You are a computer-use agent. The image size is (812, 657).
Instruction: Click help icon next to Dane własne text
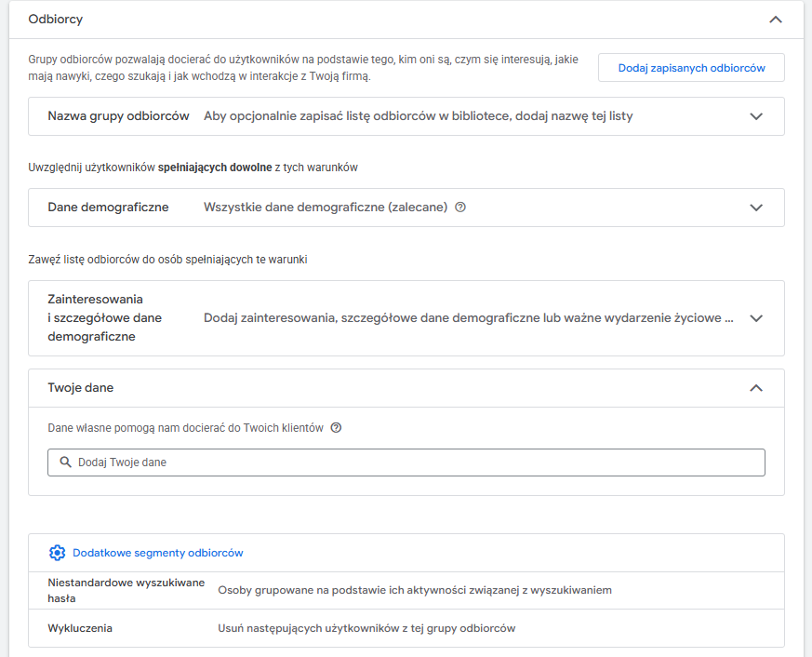point(336,428)
